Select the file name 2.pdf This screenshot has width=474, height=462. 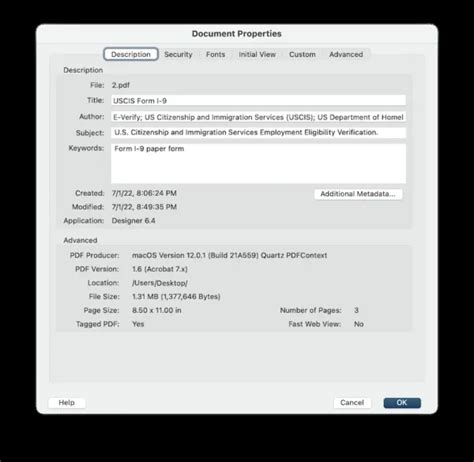121,85
